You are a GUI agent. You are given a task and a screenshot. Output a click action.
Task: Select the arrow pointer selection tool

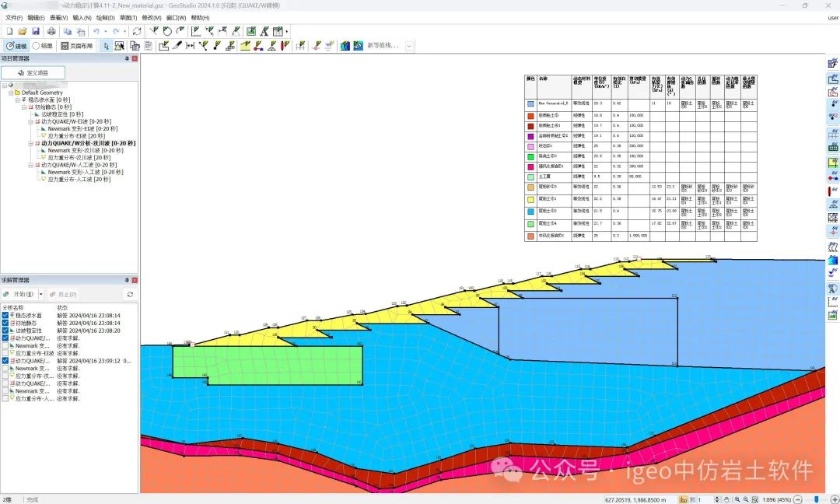click(107, 46)
